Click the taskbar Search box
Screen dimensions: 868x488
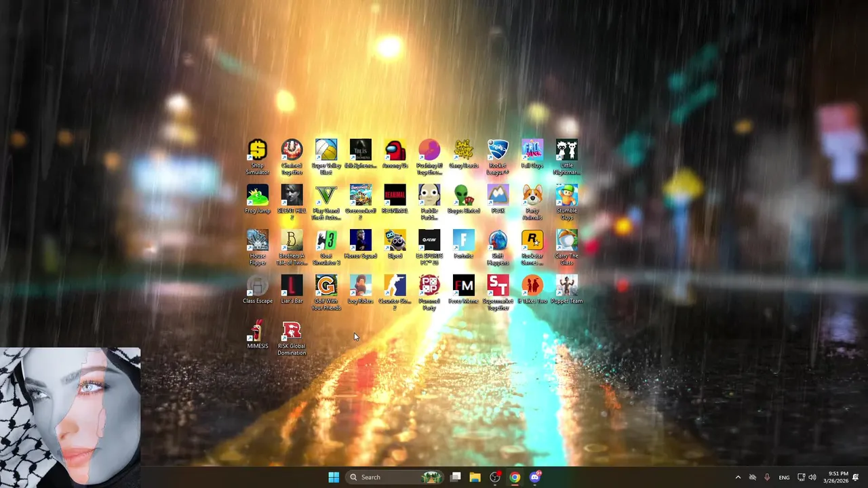click(395, 477)
